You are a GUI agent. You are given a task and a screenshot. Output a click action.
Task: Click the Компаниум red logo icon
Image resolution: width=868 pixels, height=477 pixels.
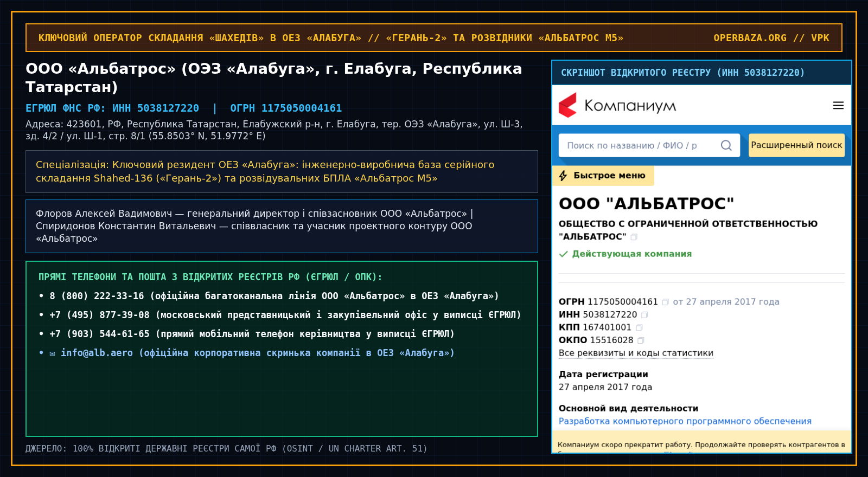(x=568, y=105)
